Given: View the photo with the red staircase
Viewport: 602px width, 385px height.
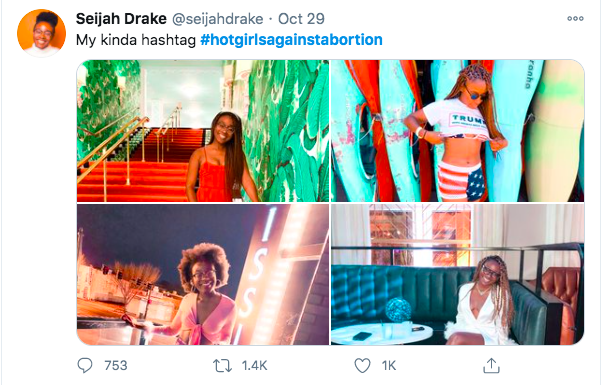Looking at the screenshot, I should pos(203,131).
